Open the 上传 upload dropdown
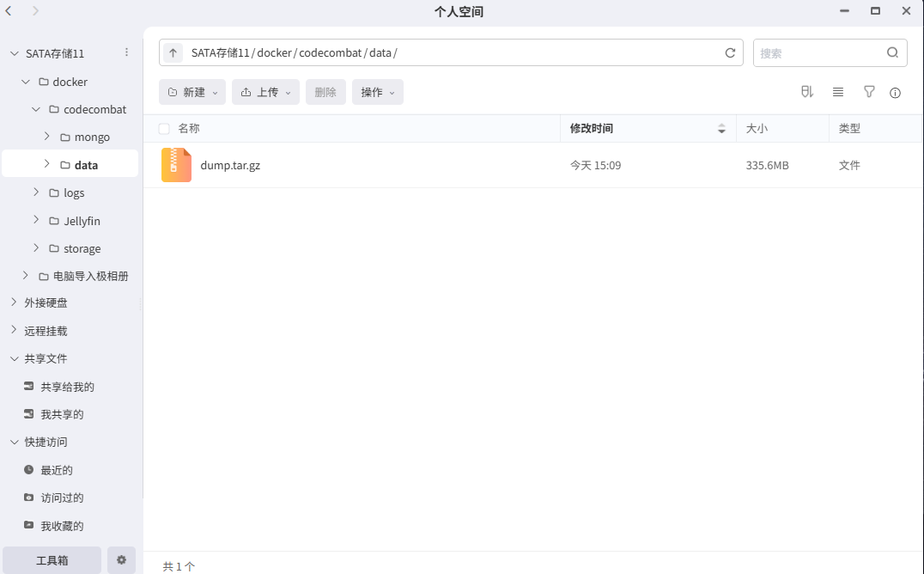 pyautogui.click(x=265, y=92)
